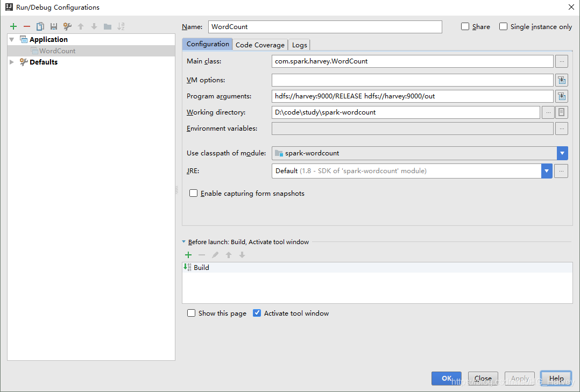The width and height of the screenshot is (580, 392).
Task: Move Before launch task down arrow
Action: click(x=242, y=255)
